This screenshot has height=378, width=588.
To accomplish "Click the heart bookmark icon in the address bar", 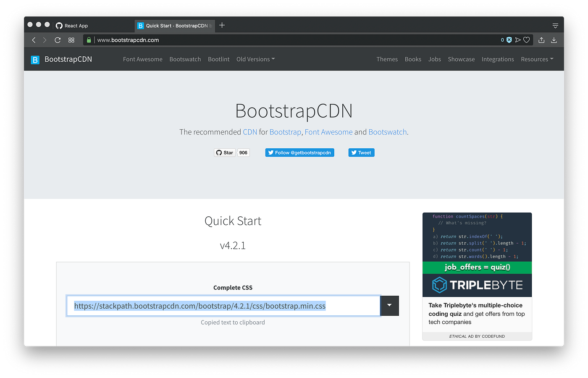I will (526, 40).
